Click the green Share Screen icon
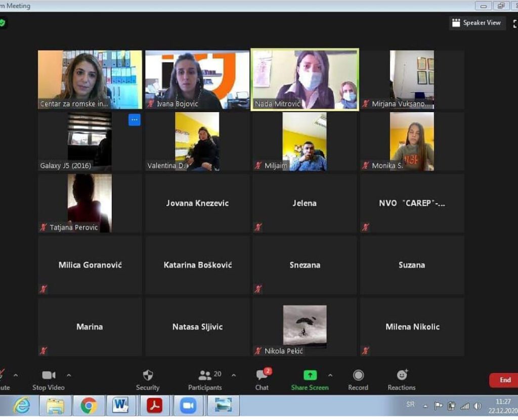518x420 pixels. coord(310,376)
